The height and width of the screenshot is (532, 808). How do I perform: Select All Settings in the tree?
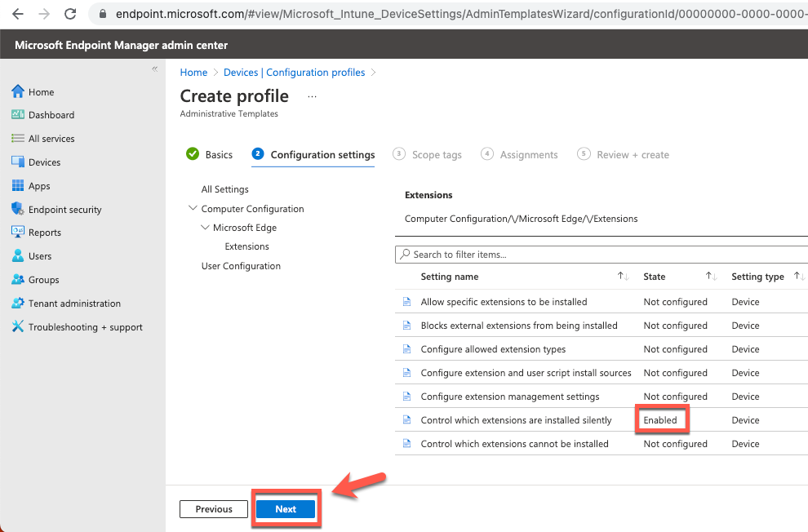point(224,189)
